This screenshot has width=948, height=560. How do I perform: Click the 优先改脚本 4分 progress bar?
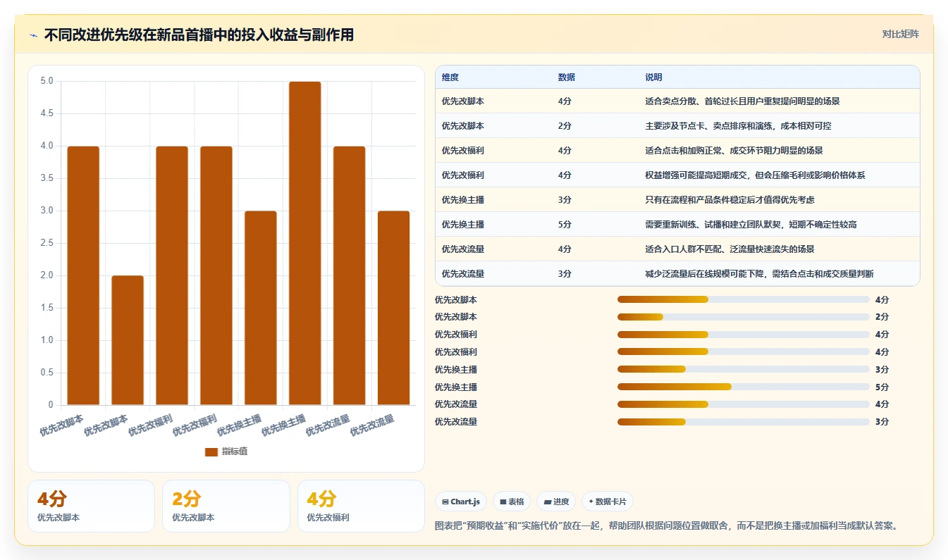tap(743, 299)
